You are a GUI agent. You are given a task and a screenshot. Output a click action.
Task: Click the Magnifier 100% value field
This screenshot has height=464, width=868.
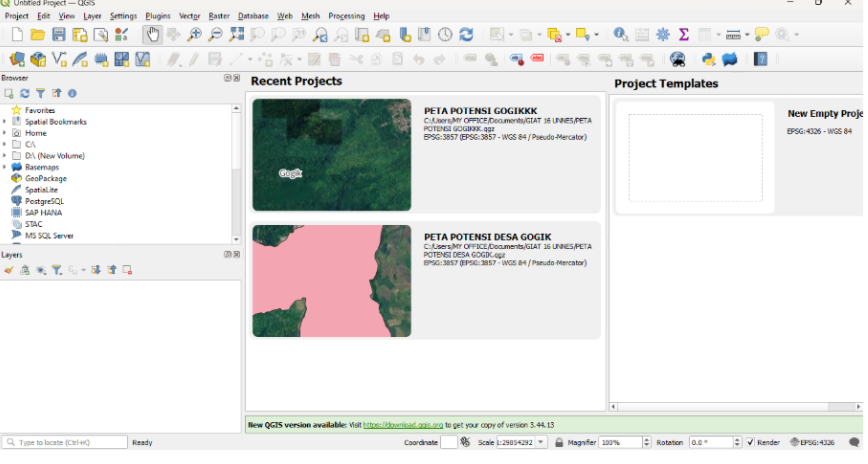(621, 442)
